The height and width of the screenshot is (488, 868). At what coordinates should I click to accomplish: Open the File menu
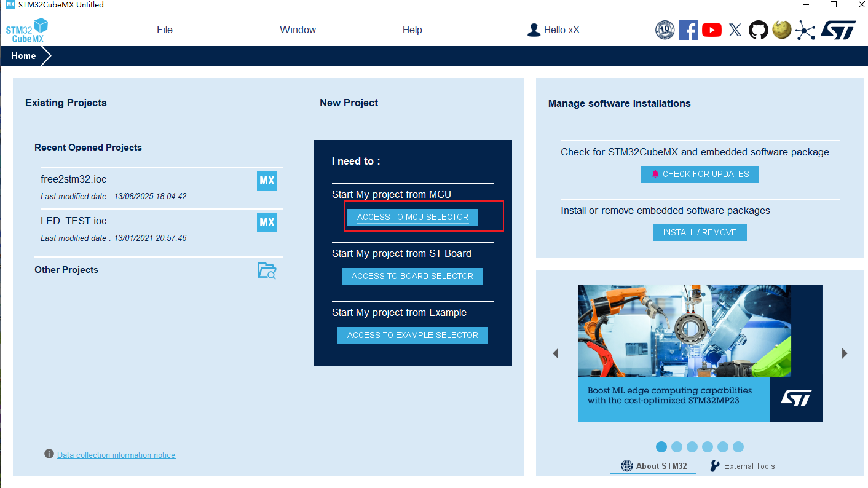click(165, 30)
